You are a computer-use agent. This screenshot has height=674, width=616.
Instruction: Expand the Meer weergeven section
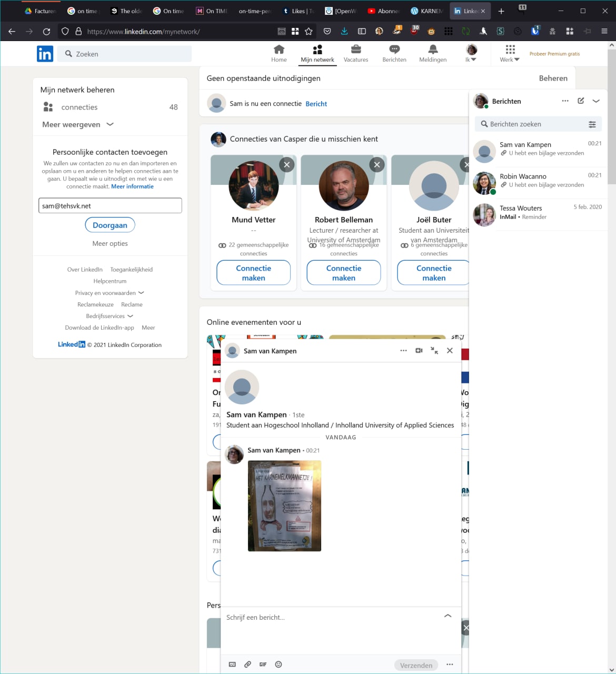(x=77, y=124)
